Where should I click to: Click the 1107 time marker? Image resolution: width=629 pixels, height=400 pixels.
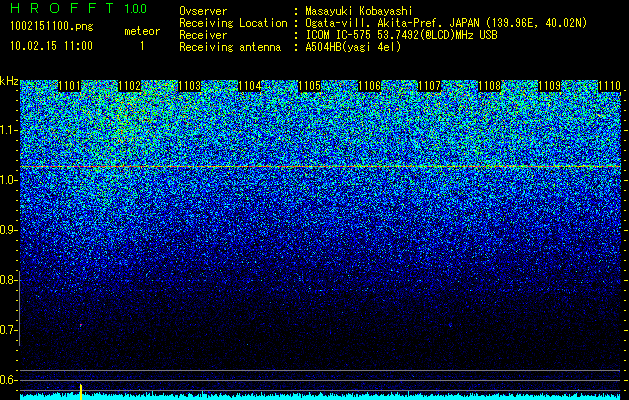click(x=429, y=86)
